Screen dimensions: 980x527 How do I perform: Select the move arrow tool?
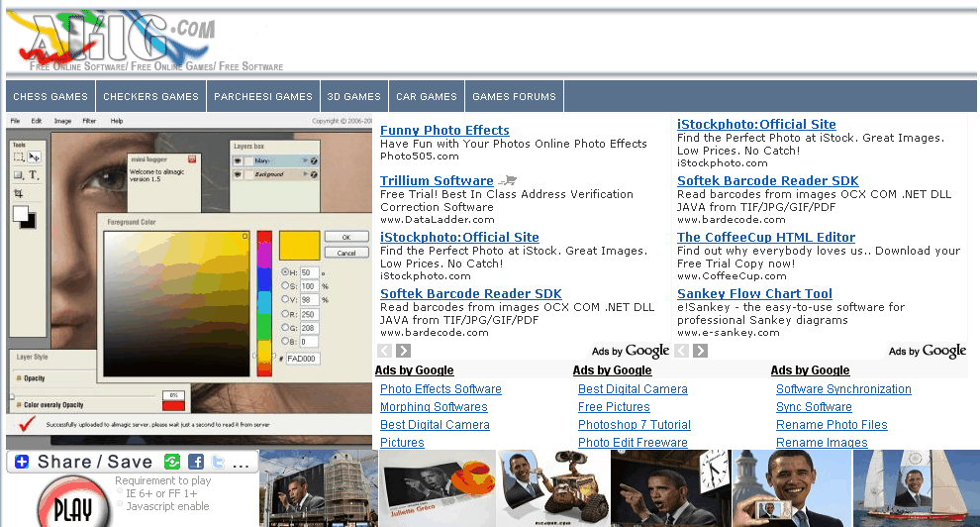point(34,157)
